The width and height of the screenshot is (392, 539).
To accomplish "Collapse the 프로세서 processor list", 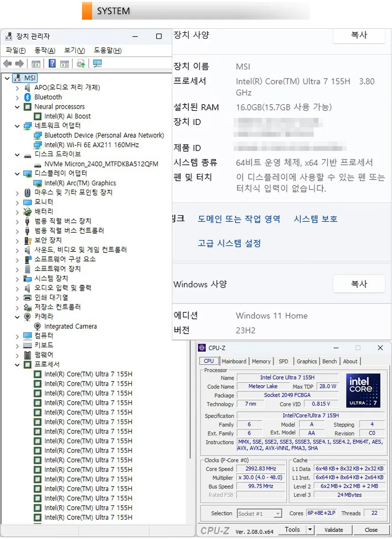I will [x=17, y=365].
